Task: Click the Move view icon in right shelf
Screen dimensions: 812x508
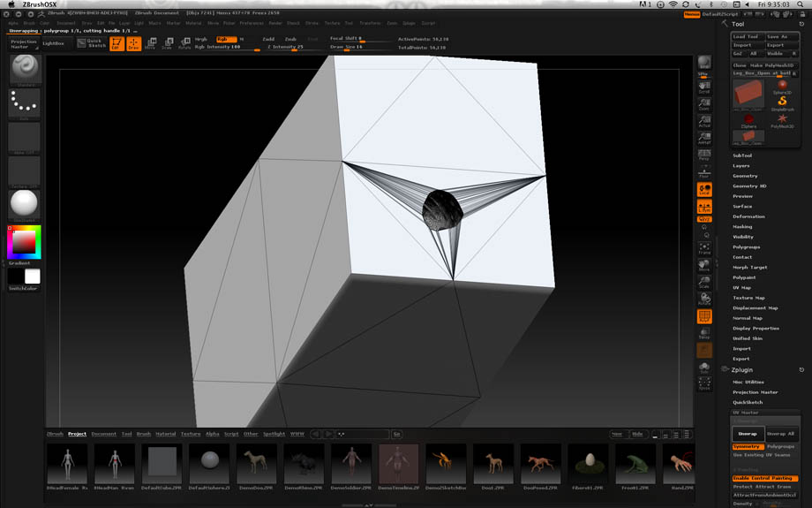Action: tap(704, 265)
